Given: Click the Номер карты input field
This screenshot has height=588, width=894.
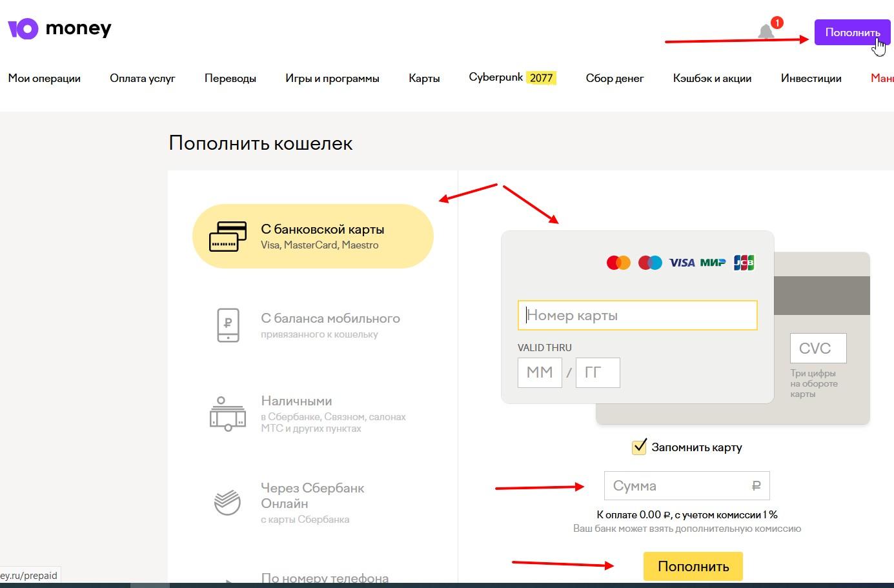Looking at the screenshot, I should coord(638,315).
